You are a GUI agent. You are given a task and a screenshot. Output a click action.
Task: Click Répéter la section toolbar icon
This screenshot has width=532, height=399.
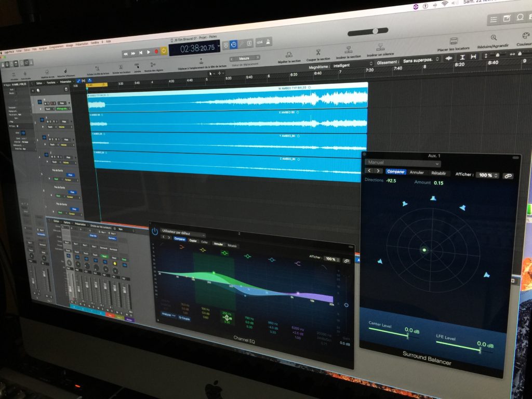pyautogui.click(x=289, y=55)
